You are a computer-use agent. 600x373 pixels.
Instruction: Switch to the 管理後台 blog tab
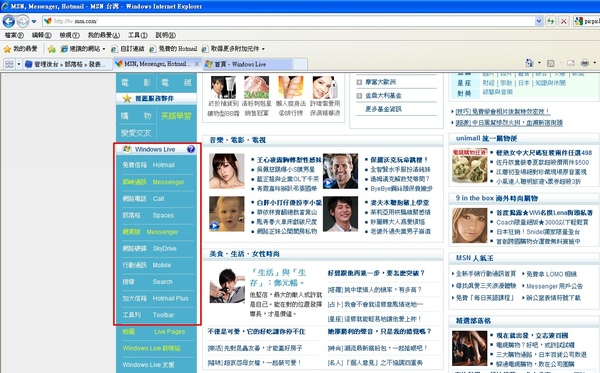coord(68,64)
